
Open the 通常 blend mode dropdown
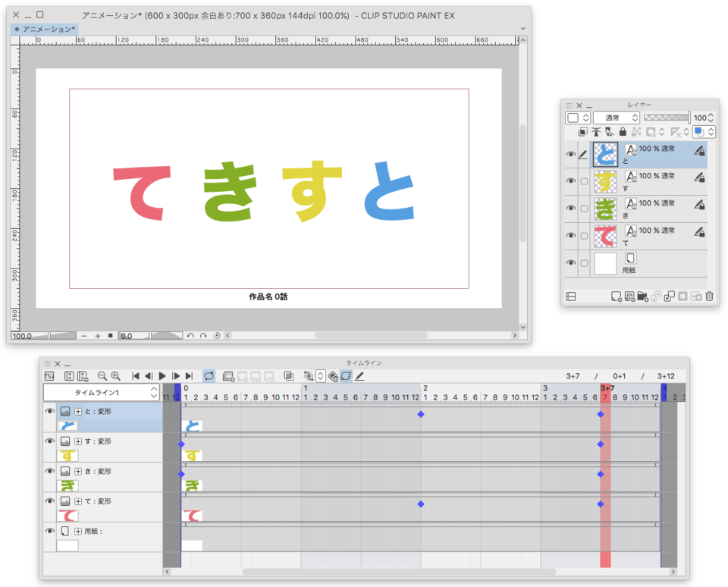pyautogui.click(x=616, y=118)
